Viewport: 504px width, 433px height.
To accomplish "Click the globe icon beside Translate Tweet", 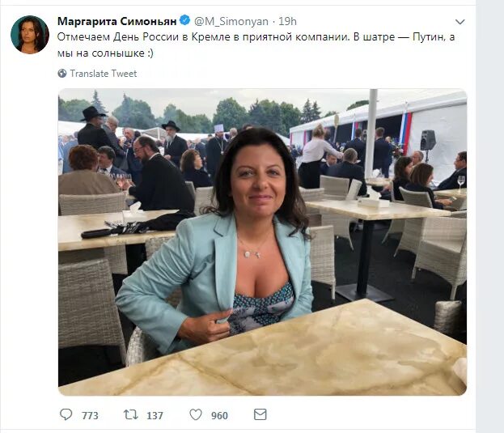I will pyautogui.click(x=62, y=74).
